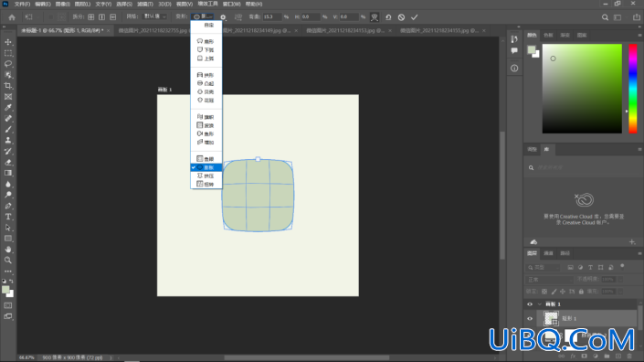Viewport: 644px width, 362px height.
Task: Click the foreground color swatch in toolbar
Action: (x=5, y=290)
